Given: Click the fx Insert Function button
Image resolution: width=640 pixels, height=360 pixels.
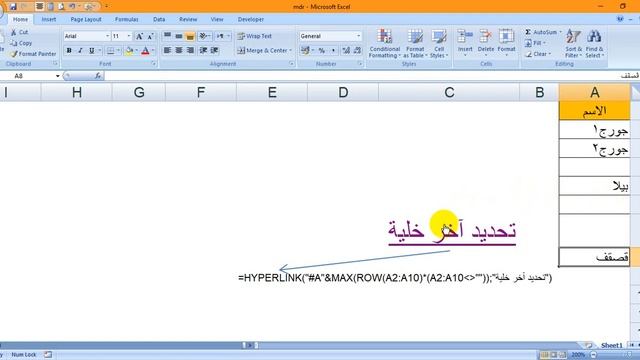Looking at the screenshot, I should point(98,76).
